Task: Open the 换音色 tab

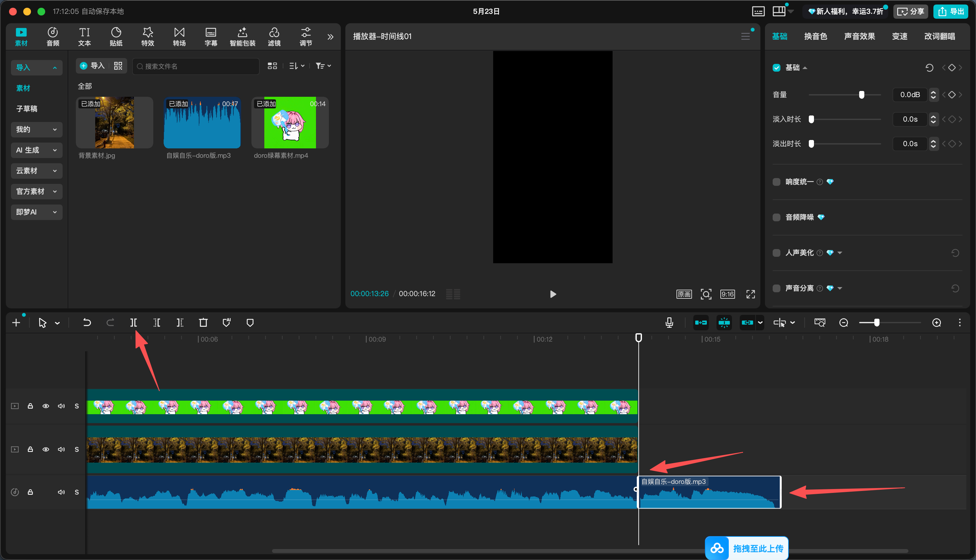Action: pos(816,36)
